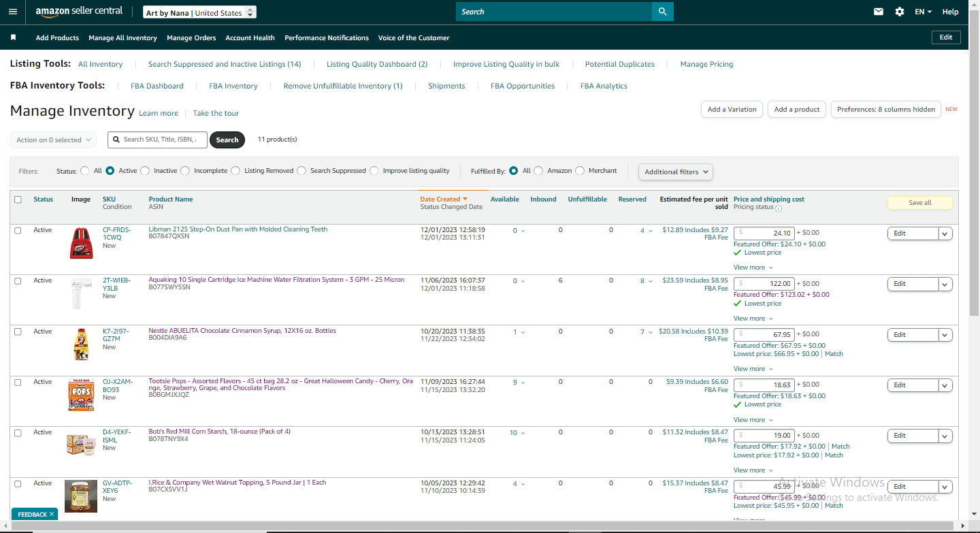The width and height of the screenshot is (980, 533).
Task: Click the Amazon Seller Central logo
Action: tap(79, 12)
